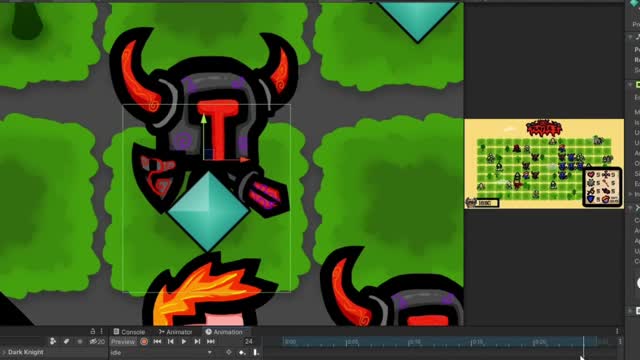Click the frame number field showing 24
Viewport: 640px width, 360px height.
249,341
